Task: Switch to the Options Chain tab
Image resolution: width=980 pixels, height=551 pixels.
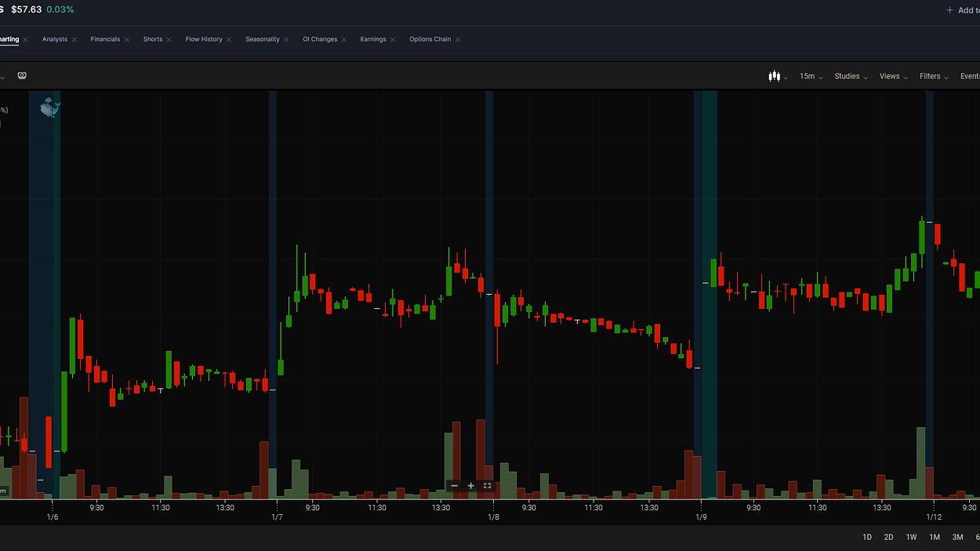Action: (429, 38)
